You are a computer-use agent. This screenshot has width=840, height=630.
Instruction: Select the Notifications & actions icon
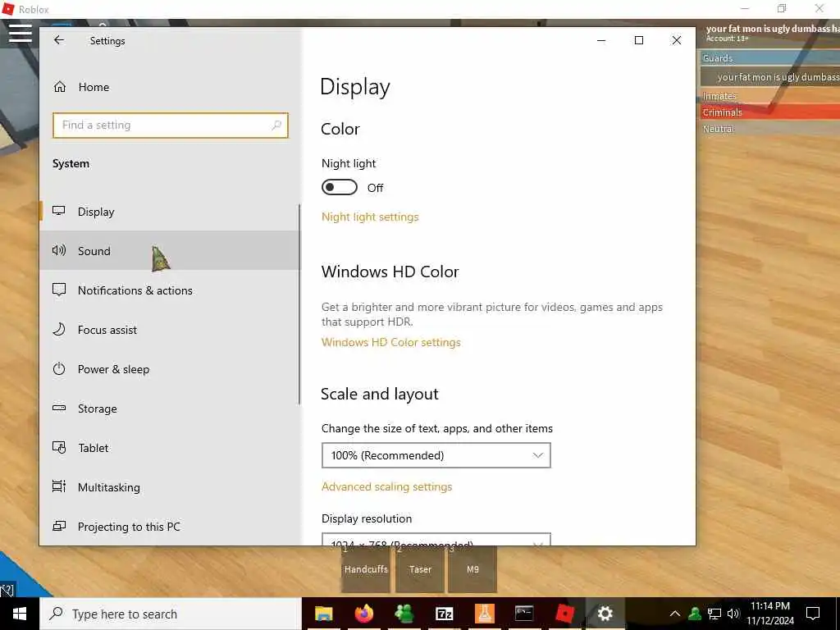point(59,290)
